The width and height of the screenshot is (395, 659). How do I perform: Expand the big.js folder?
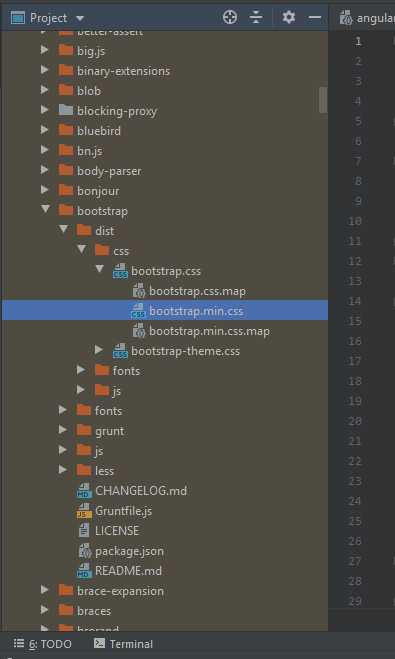click(x=45, y=50)
